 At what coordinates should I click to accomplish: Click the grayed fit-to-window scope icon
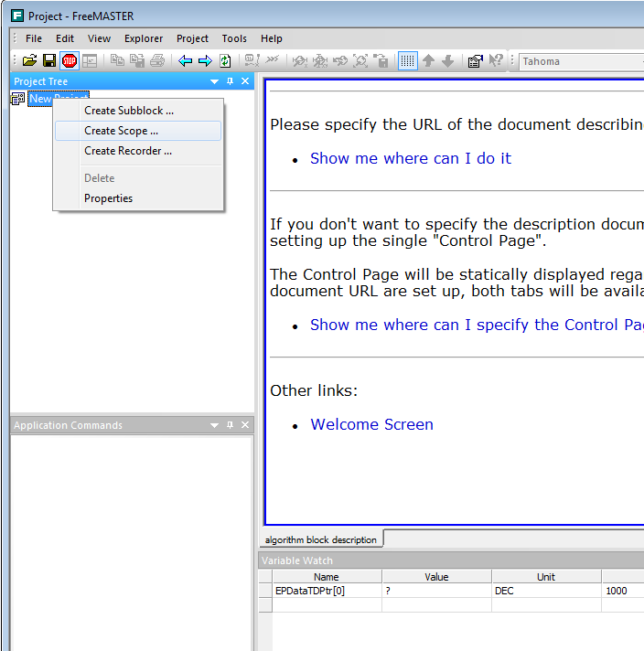coord(360,61)
